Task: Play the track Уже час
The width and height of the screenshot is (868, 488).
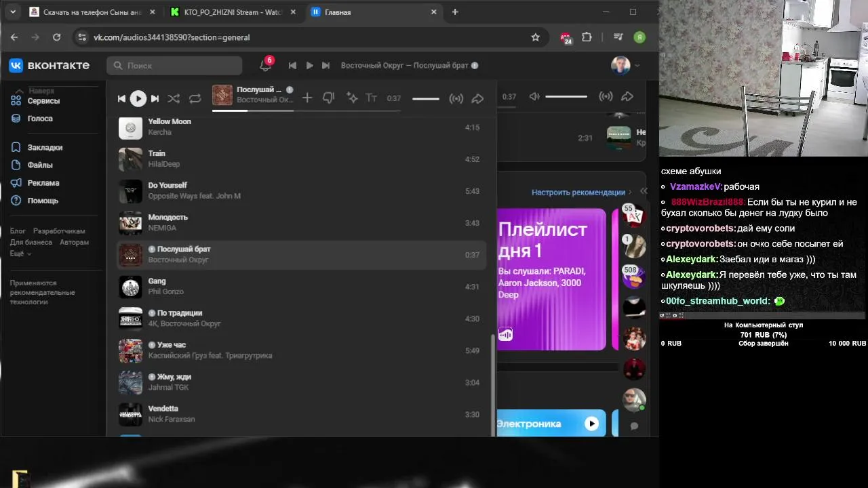Action: pos(302,350)
